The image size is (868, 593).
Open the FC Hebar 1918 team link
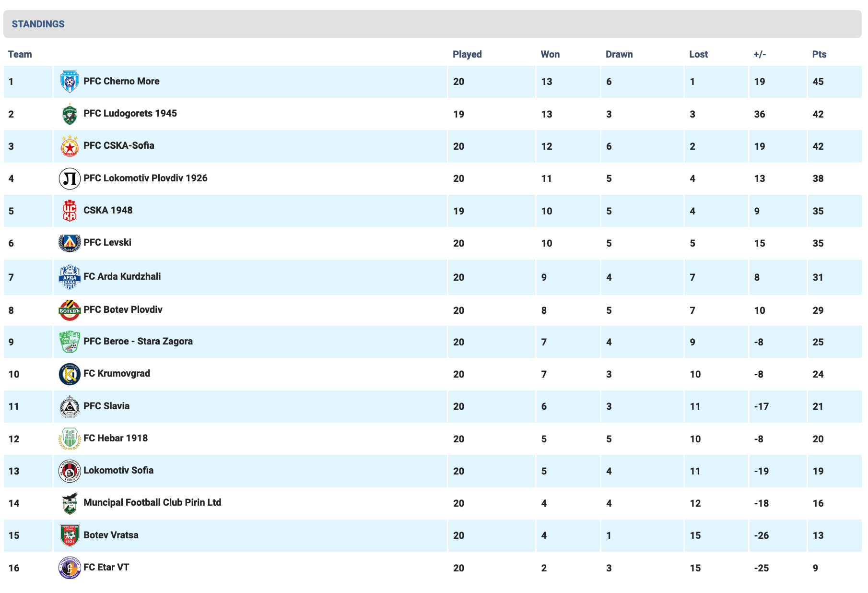pyautogui.click(x=116, y=438)
